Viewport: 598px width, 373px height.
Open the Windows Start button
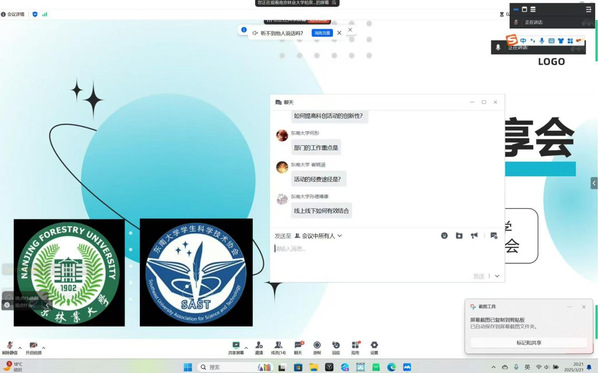[188, 367]
